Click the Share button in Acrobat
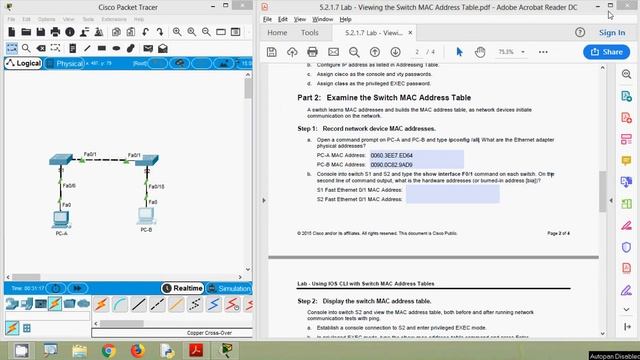The height and width of the screenshot is (360, 640). pyautogui.click(x=607, y=52)
